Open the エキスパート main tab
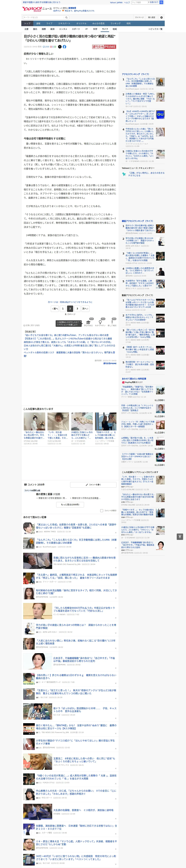This screenshot has height=868, width=186. (x=64, y=24)
